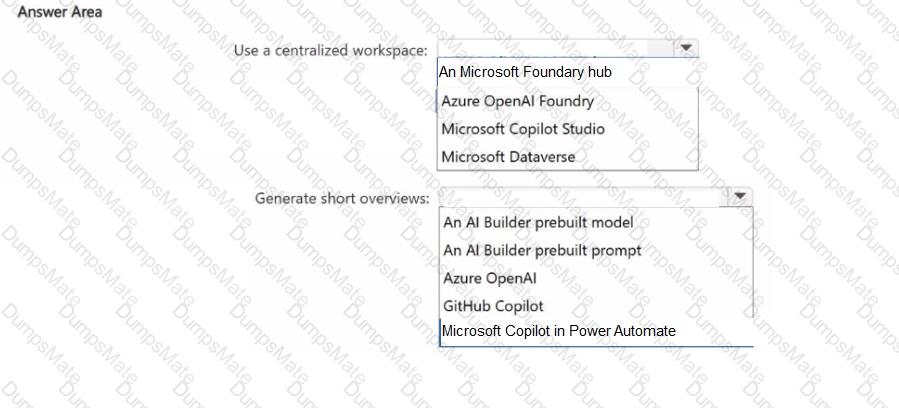Select the An Microsoft Foundary hub option
The height and width of the screenshot is (408, 899).
tap(525, 72)
